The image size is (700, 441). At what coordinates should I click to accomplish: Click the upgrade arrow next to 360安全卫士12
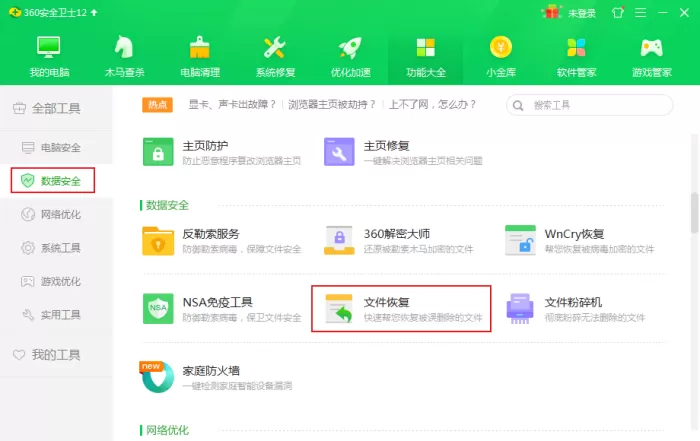point(94,12)
